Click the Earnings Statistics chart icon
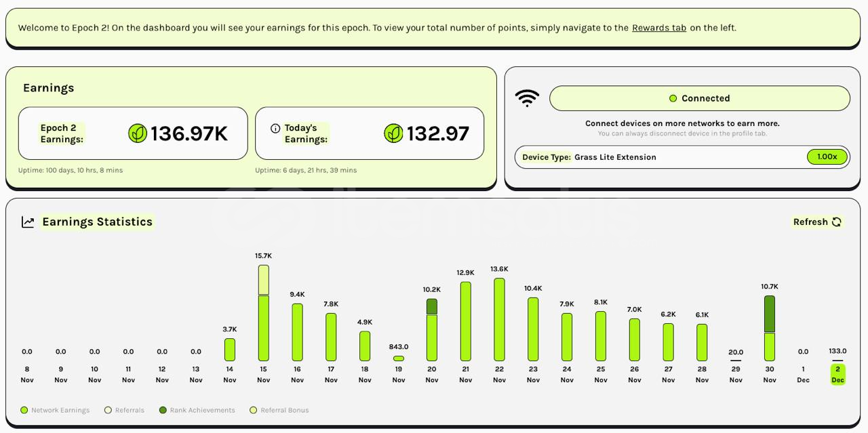This screenshot has width=868, height=433. [x=28, y=222]
